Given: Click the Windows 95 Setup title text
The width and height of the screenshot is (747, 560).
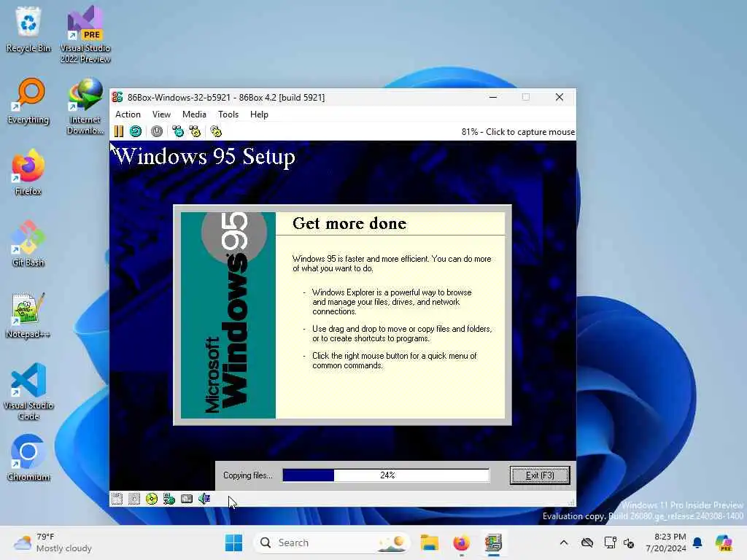Looking at the screenshot, I should point(205,157).
